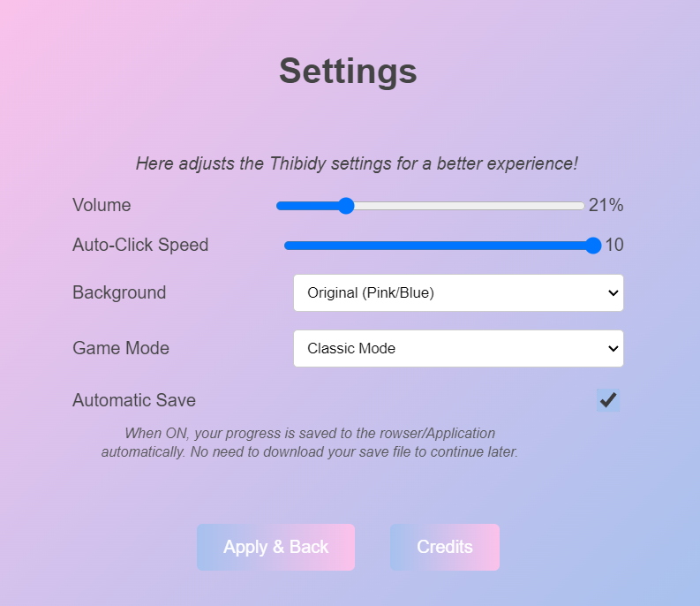Click the Auto-Click Speed value 10
The image size is (700, 606).
[614, 245]
